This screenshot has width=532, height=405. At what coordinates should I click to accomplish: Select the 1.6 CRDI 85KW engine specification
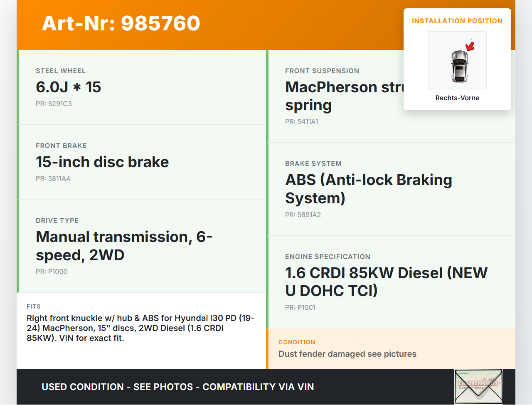coord(386,282)
